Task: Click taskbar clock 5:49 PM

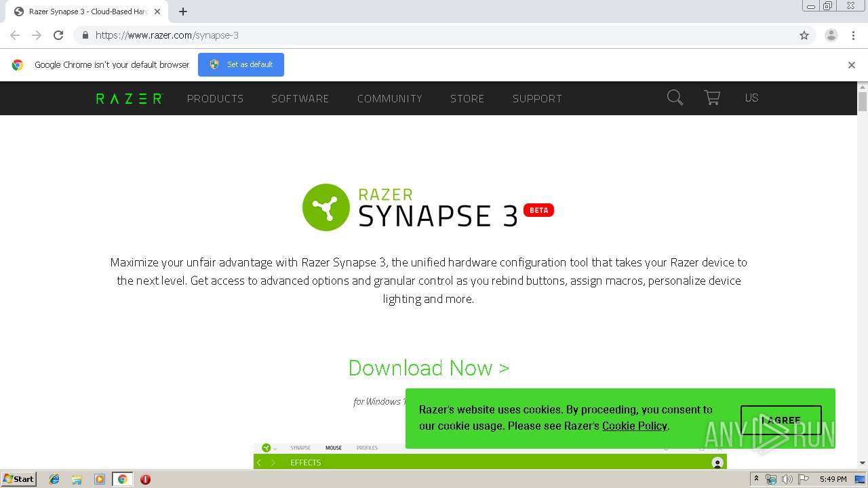Action: [x=833, y=479]
